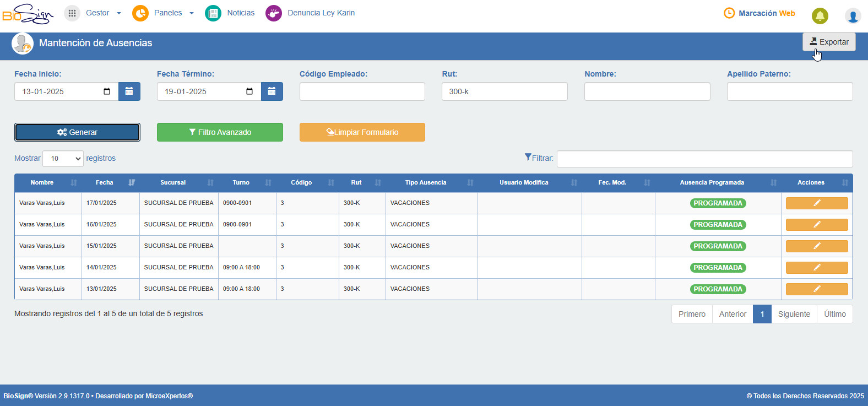Viewport: 868px width, 406px height.
Task: Open the notifications bell icon
Action: [820, 16]
